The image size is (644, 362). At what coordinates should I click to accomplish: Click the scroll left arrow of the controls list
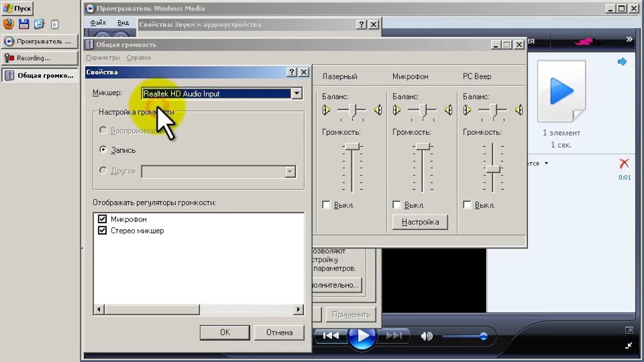[x=98, y=310]
